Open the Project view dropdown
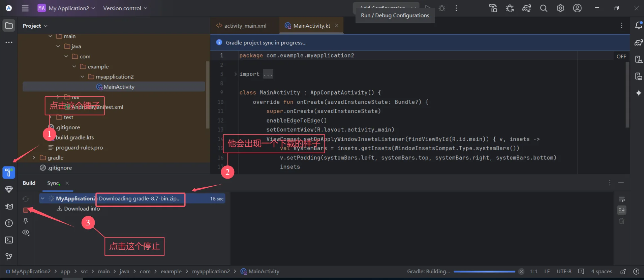644x280 pixels. (35, 26)
